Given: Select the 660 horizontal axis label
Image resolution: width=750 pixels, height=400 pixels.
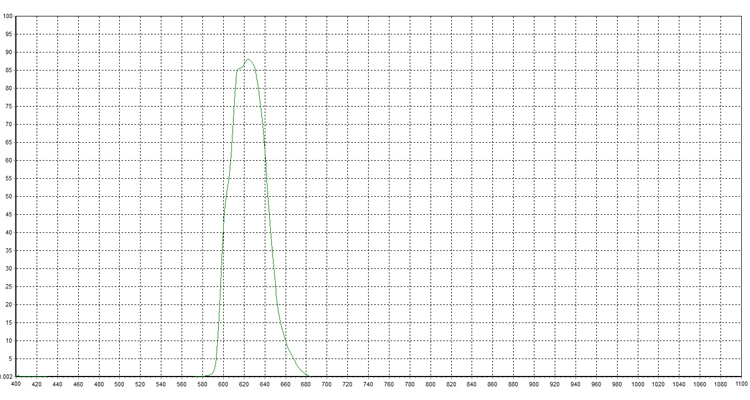Looking at the screenshot, I should pos(286,384).
